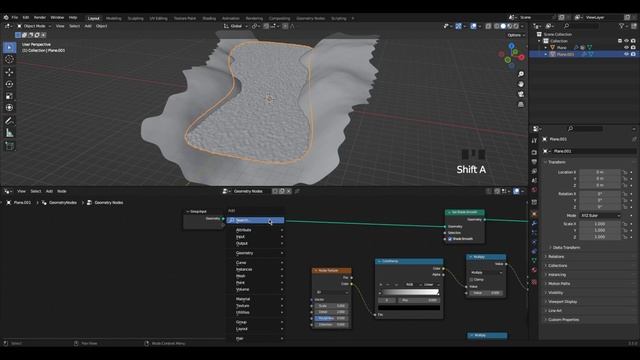Open node editor Add header menu
This screenshot has height=360, width=640.
49,191
